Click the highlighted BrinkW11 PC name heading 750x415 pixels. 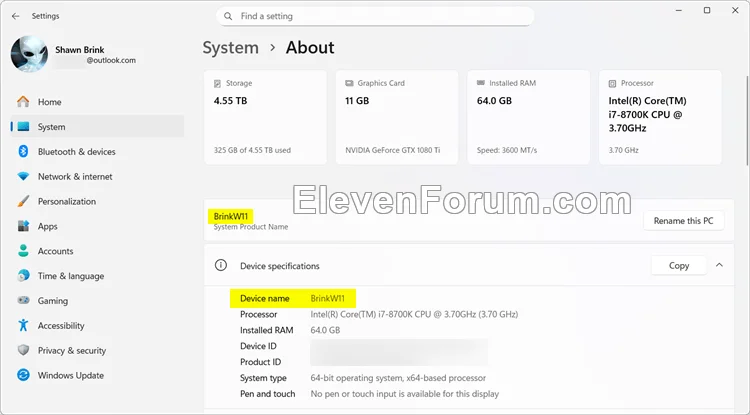(x=231, y=217)
